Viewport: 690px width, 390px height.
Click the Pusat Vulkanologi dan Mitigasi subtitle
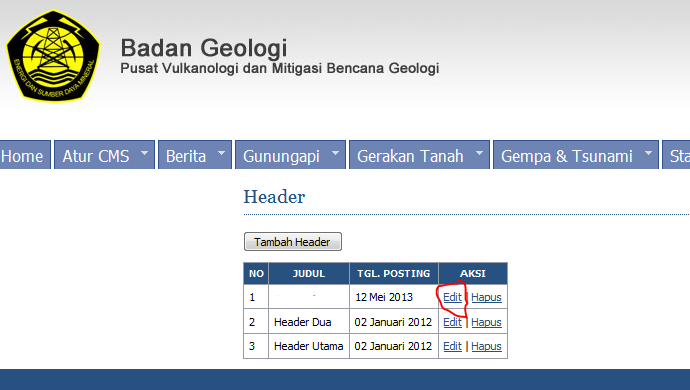(280, 68)
